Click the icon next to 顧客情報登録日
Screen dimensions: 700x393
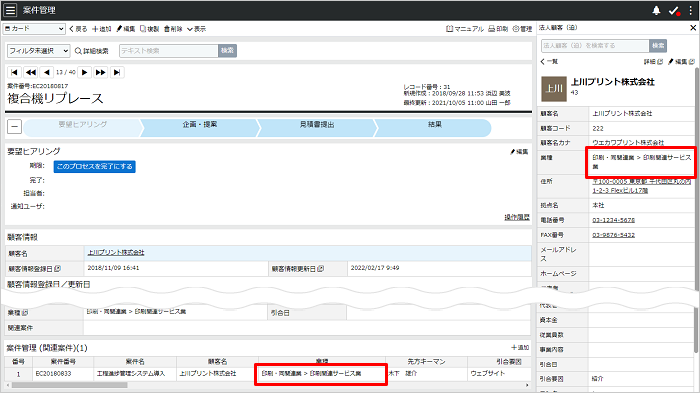(58, 269)
